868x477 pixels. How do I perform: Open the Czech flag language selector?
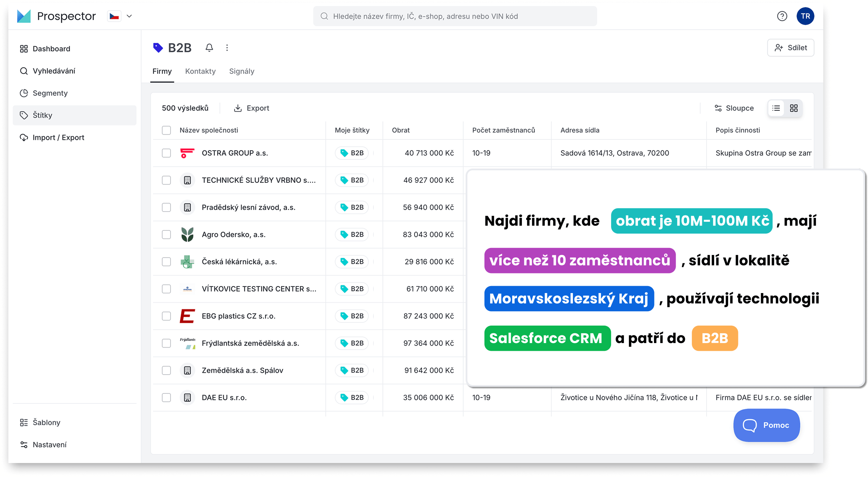point(114,16)
